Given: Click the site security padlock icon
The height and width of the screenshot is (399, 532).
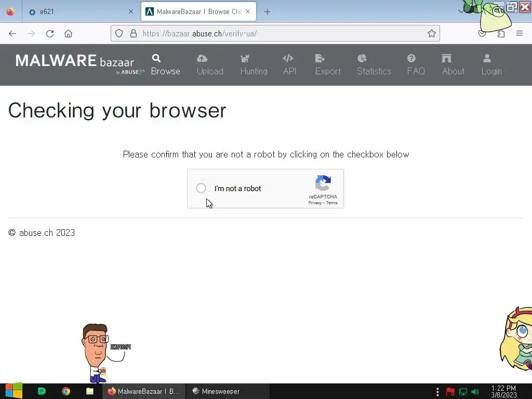Looking at the screenshot, I should tap(134, 33).
